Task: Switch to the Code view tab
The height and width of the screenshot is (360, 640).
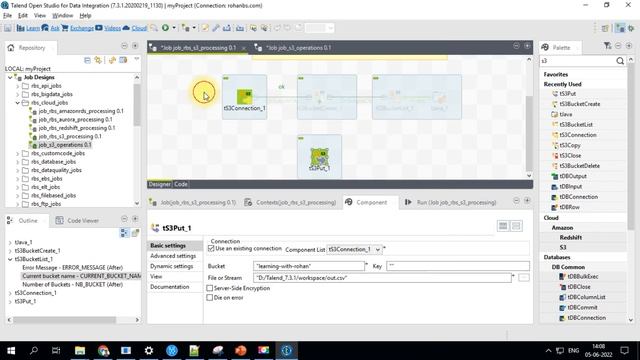Action: [181, 184]
